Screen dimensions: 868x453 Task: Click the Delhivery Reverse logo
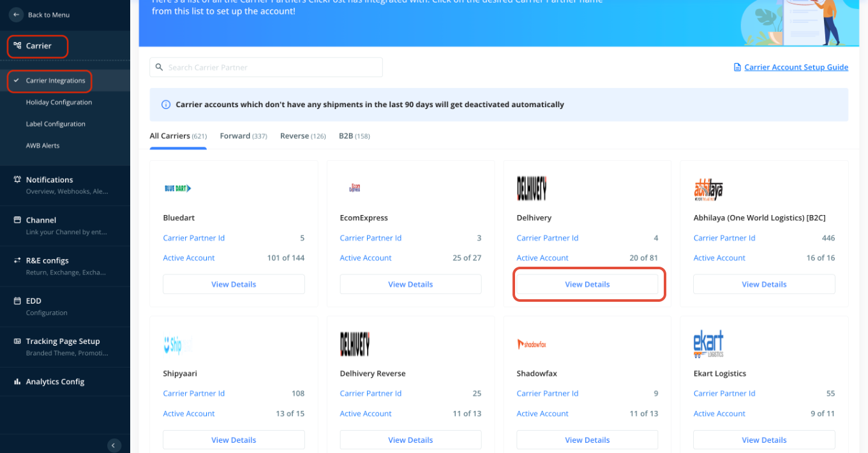355,344
